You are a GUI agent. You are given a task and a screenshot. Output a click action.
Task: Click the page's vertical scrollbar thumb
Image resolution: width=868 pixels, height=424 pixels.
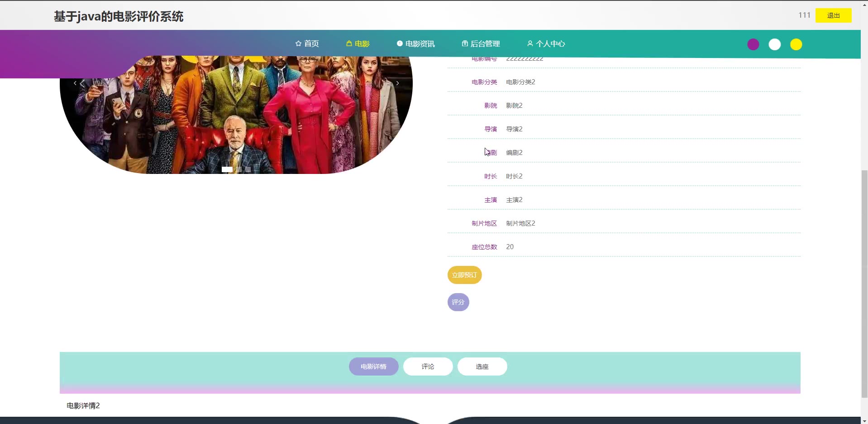864,284
